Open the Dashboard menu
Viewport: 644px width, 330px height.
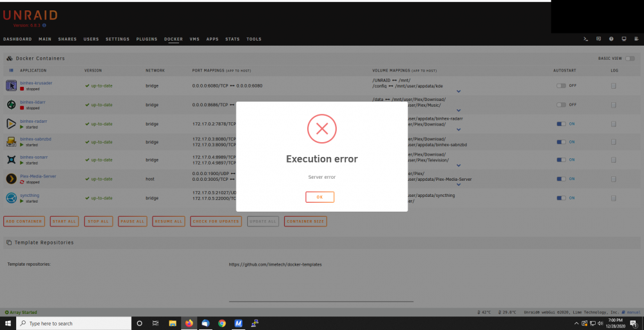[17, 39]
